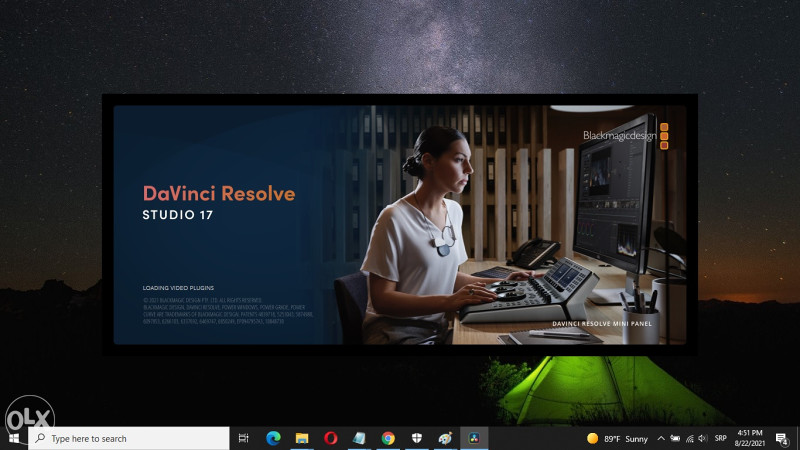The image size is (800, 450).
Task: Launch Google Chrome from the taskbar
Action: 388,438
